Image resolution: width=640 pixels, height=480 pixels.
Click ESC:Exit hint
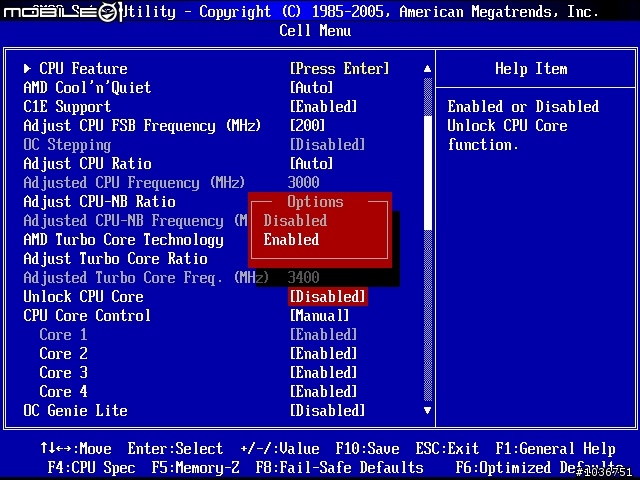(447, 449)
